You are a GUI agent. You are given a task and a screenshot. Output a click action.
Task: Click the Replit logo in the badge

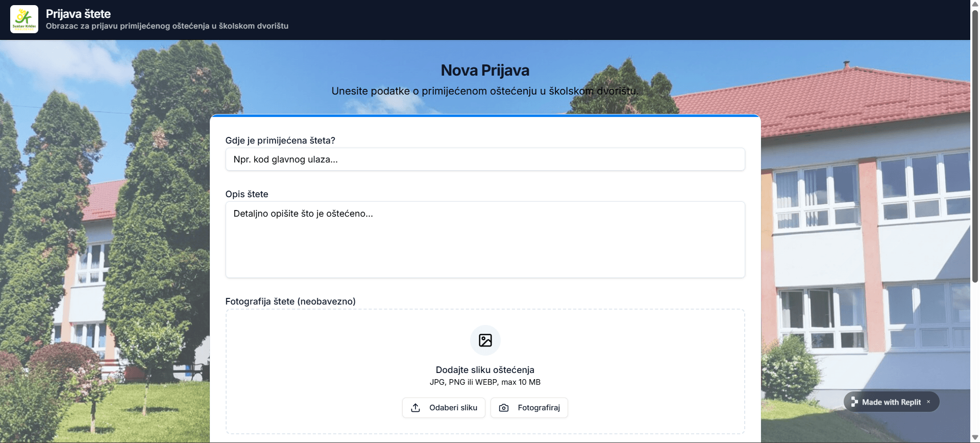[x=854, y=402]
